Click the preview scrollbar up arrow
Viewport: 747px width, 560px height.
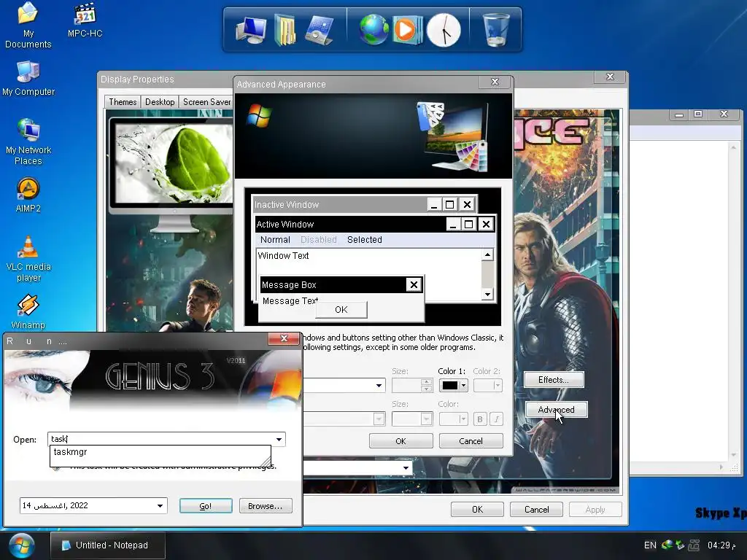[x=487, y=254]
